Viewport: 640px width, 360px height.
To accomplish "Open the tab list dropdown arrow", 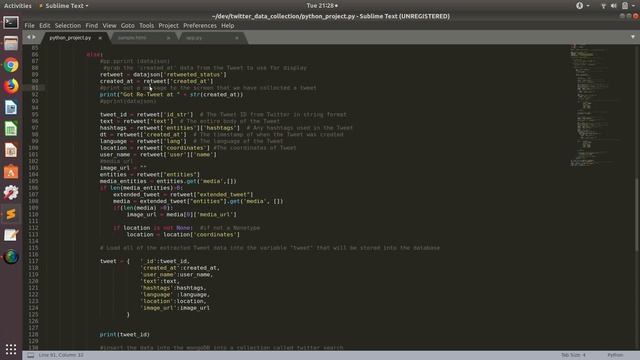I will coord(633,37).
